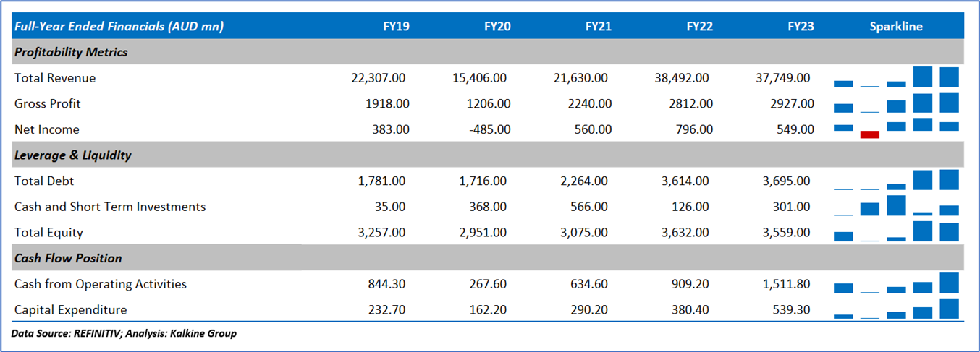Image resolution: width=980 pixels, height=352 pixels.
Task: Click Cash and Short Term Investments label
Action: pos(110,207)
